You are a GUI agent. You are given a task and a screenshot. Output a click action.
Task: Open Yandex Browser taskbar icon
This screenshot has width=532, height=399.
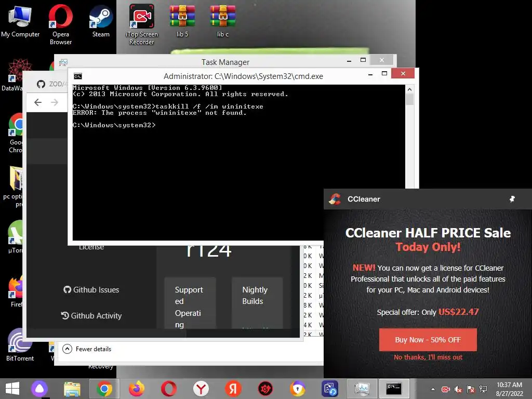201,389
